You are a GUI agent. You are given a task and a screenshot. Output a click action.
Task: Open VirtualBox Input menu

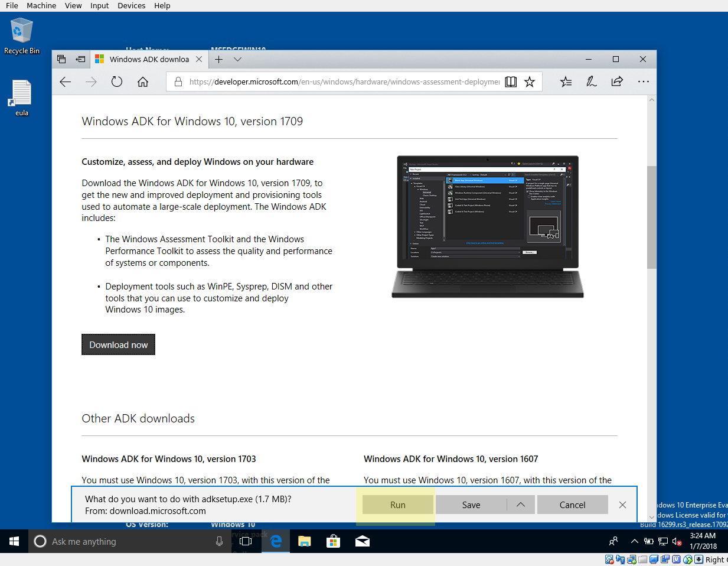click(100, 5)
